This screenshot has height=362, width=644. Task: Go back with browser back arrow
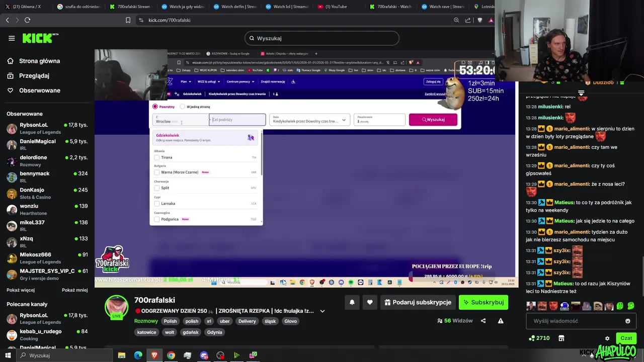7,20
